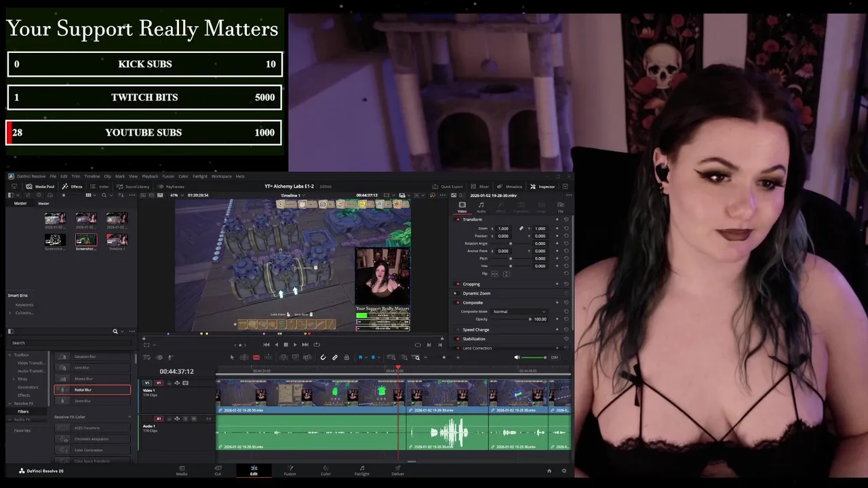Adjust the monitor volume slider
Viewport: 868px width, 488px height.
(x=535, y=357)
